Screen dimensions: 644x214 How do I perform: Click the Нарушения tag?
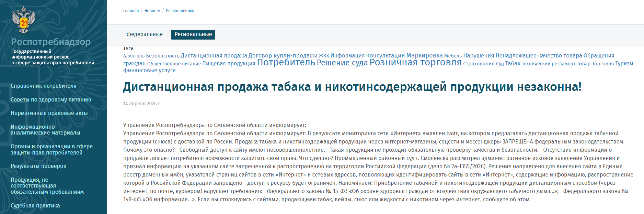(x=479, y=56)
